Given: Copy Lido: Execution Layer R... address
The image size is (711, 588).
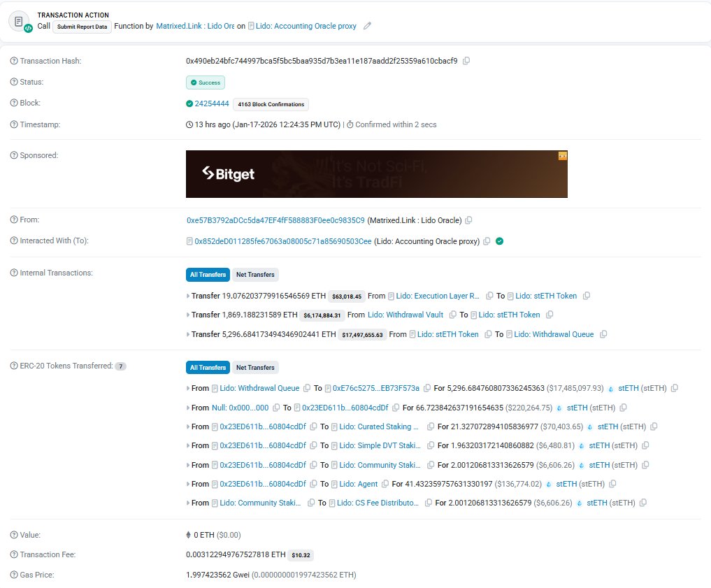Looking at the screenshot, I should [489, 296].
